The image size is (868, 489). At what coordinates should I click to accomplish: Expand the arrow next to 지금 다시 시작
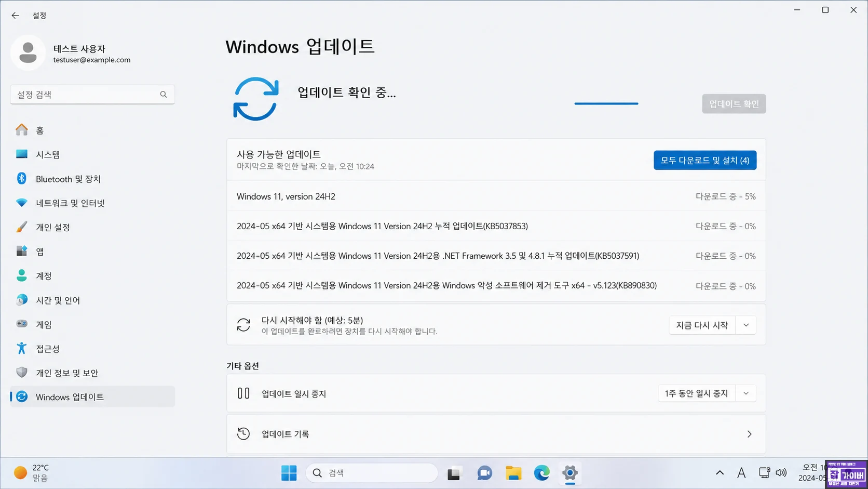746,325
